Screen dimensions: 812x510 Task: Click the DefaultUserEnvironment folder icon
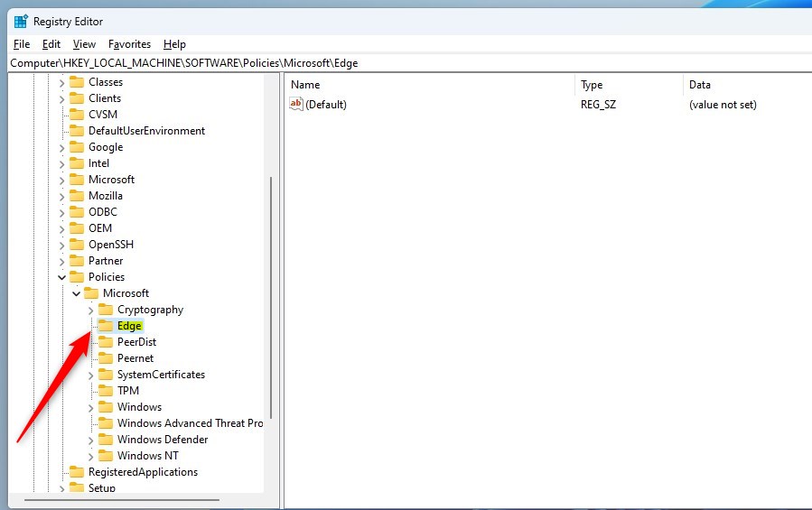tap(77, 131)
